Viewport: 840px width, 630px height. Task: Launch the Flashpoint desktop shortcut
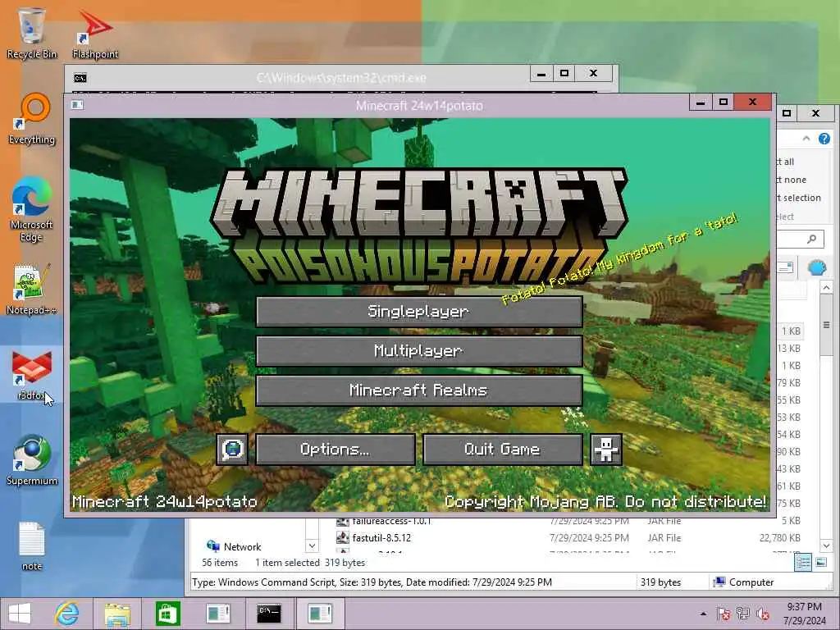pyautogui.click(x=95, y=33)
